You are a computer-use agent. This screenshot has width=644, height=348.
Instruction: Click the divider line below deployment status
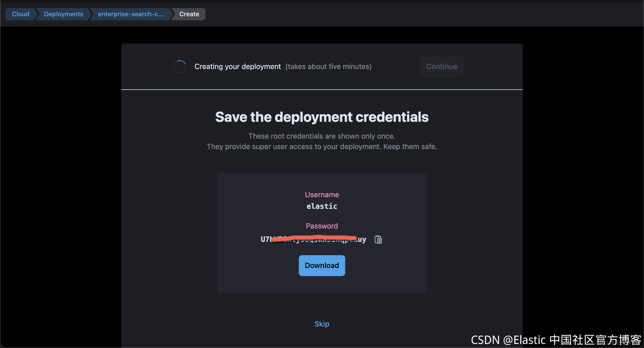322,90
